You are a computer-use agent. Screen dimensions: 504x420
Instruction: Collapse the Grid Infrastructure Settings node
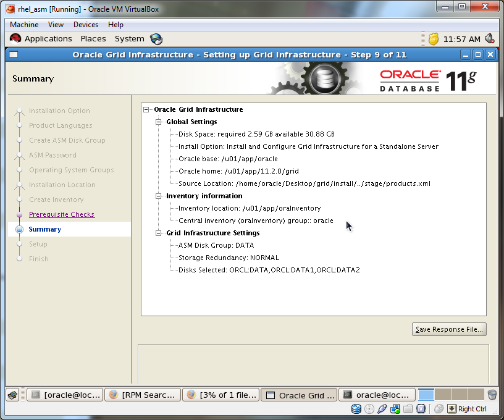[x=159, y=233]
